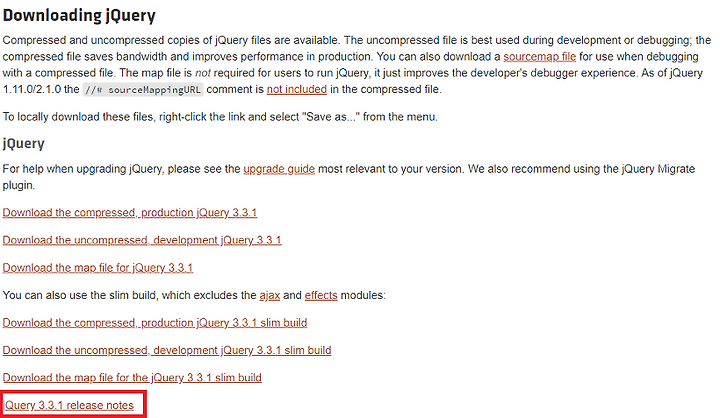Download the map file for jQuery 3.3.1
Screen dimensions: 720x418
[98, 268]
